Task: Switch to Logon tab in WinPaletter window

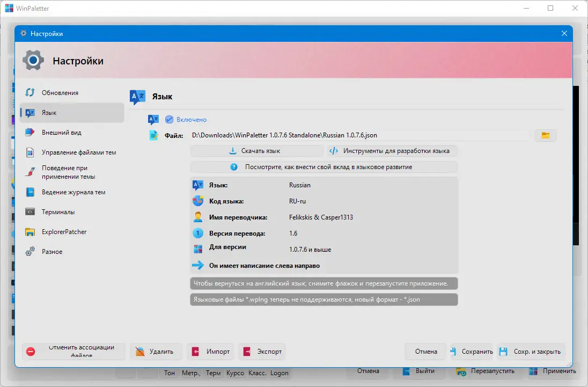Action: click(x=280, y=373)
